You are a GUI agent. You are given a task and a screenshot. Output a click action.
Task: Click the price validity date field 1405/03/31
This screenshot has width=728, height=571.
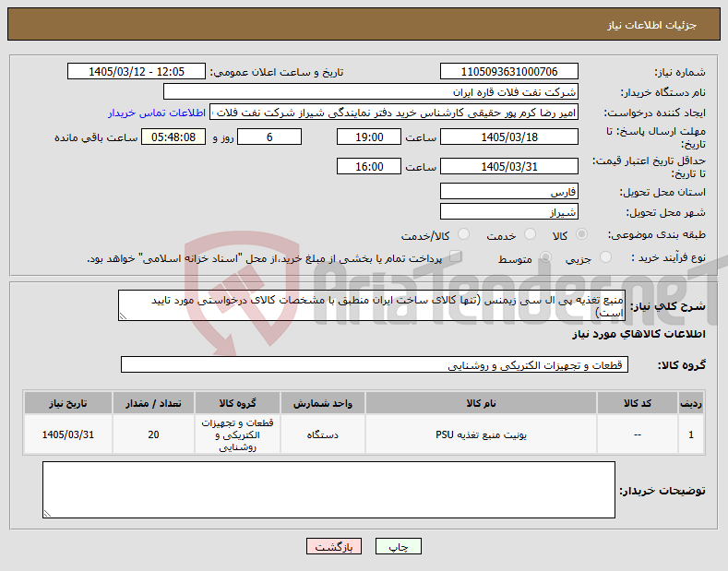[x=508, y=166]
